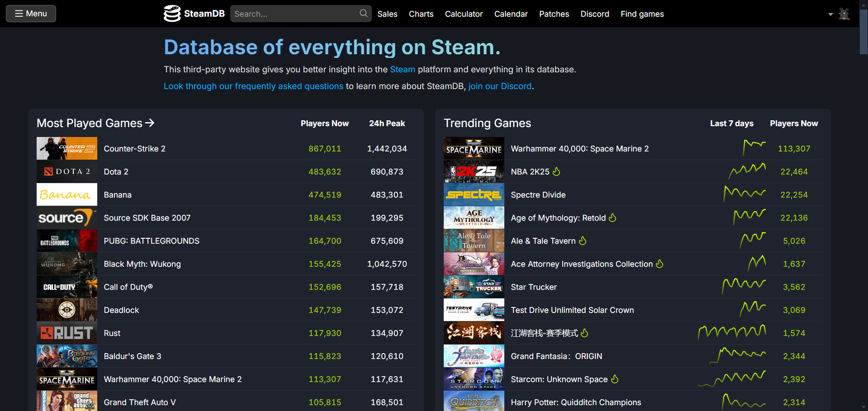Click the Most Played Games arrow icon
This screenshot has height=411, width=868.
[150, 123]
